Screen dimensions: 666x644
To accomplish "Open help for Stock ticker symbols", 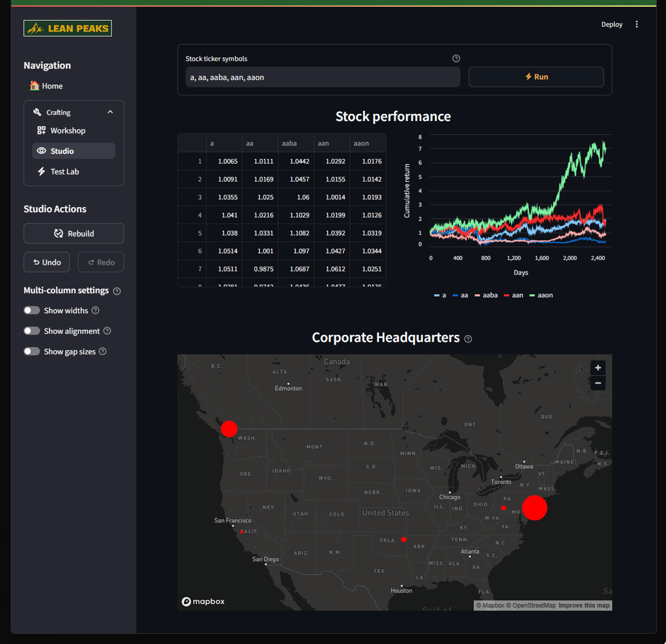I will tap(456, 58).
